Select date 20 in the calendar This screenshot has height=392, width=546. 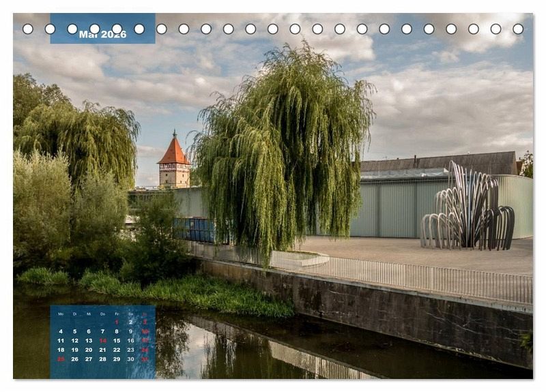pyautogui.click(x=88, y=350)
